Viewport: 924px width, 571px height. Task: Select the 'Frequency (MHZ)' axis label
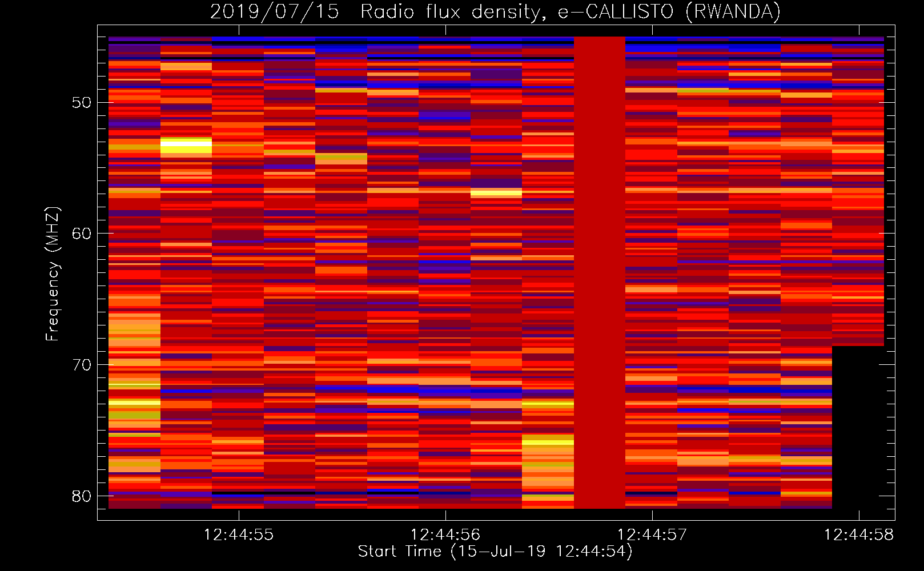coord(53,274)
